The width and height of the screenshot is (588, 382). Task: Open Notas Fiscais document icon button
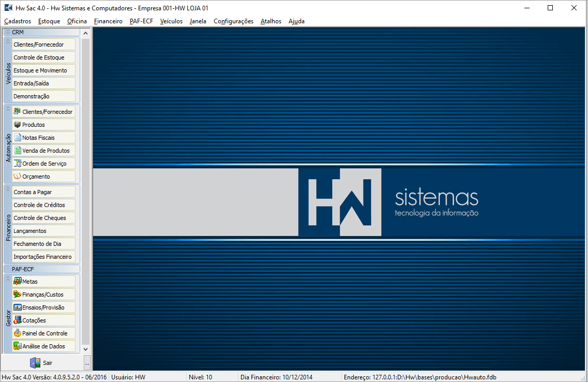(43, 138)
